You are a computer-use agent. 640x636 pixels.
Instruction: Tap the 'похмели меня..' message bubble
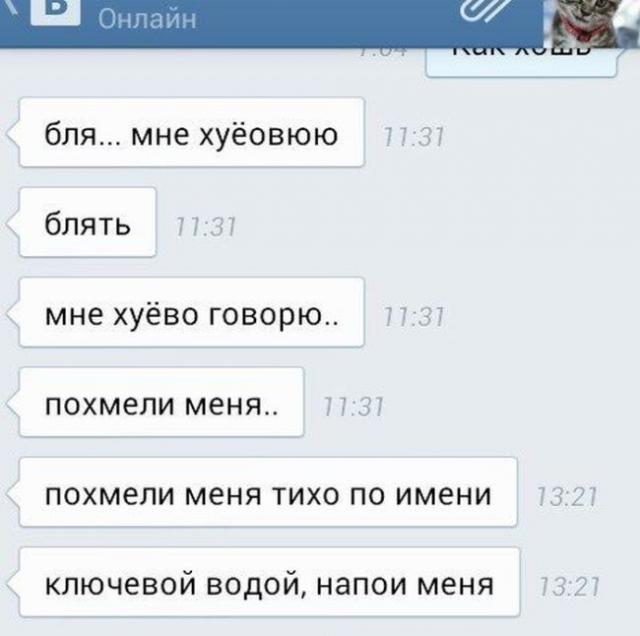(162, 403)
